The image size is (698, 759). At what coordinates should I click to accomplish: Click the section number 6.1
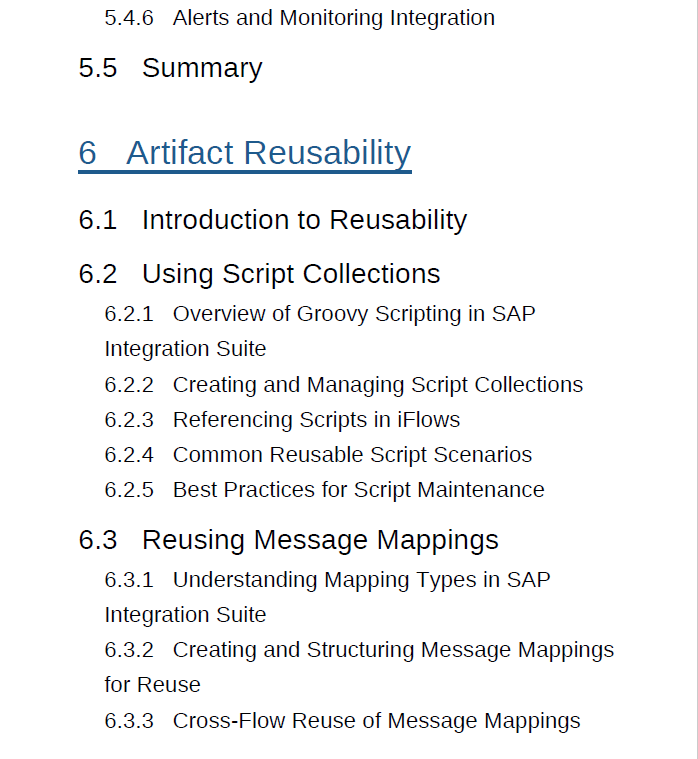click(x=98, y=220)
